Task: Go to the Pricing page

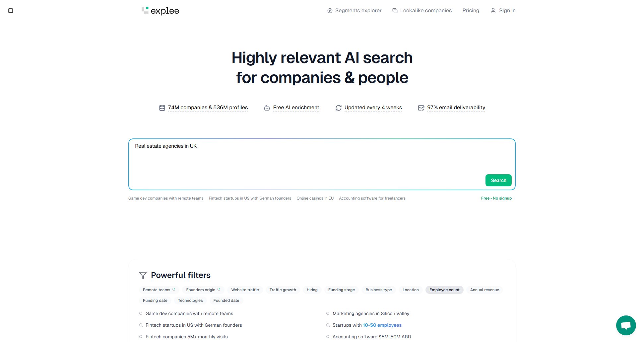Action: pyautogui.click(x=471, y=11)
